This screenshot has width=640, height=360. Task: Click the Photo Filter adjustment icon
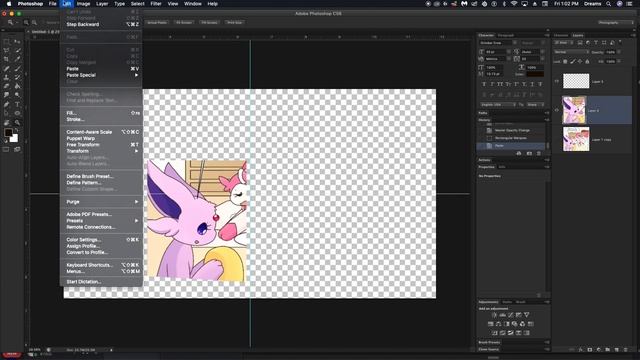pos(515,324)
